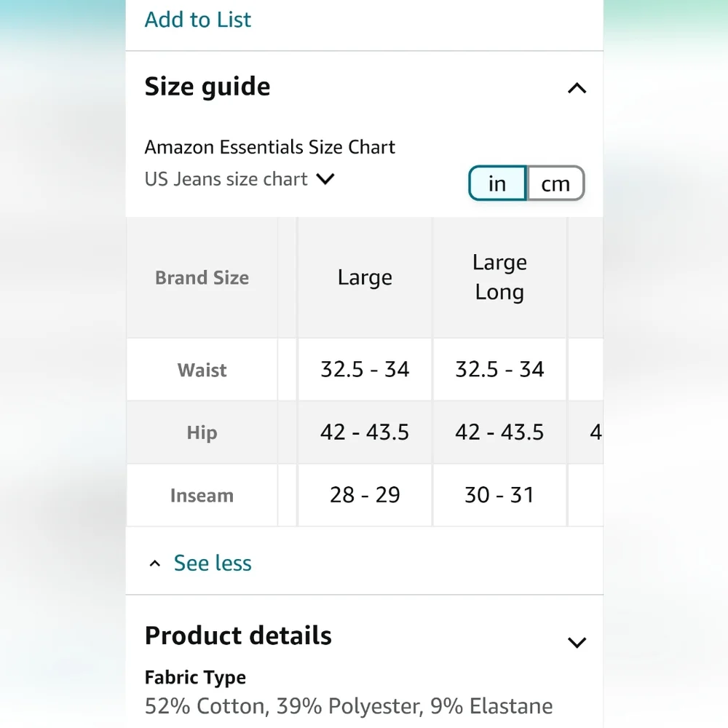The width and height of the screenshot is (728, 728).
Task: Click the 30 - 31 inseam cell
Action: tap(499, 495)
